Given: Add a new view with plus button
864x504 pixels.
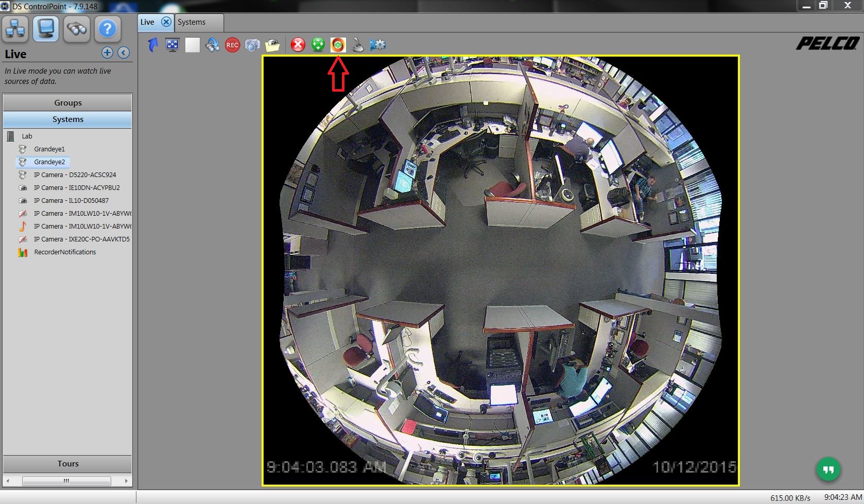Looking at the screenshot, I should [x=107, y=53].
